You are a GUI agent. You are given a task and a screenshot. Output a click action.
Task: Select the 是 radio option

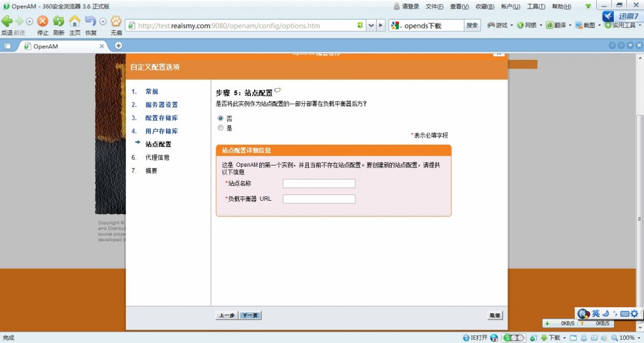221,128
